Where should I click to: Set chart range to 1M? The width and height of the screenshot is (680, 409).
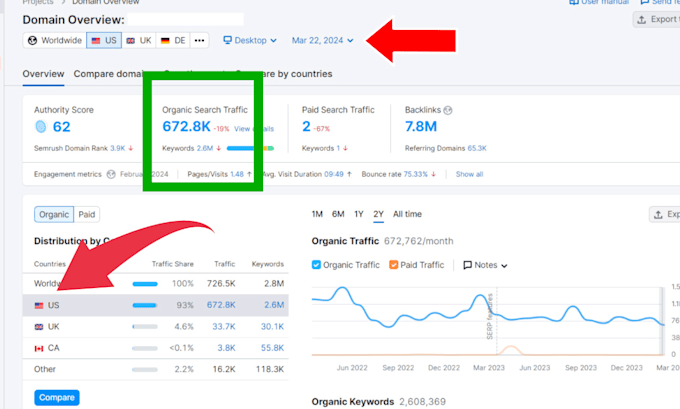tap(317, 214)
